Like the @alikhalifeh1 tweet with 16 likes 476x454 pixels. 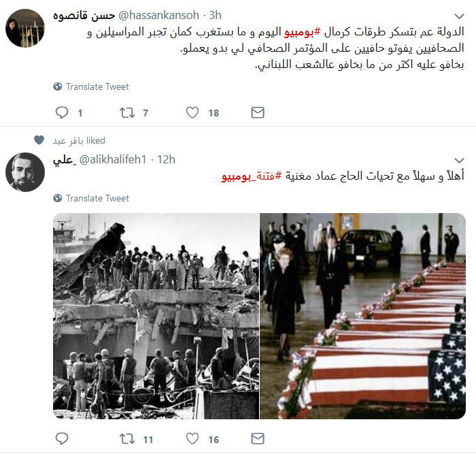click(192, 439)
